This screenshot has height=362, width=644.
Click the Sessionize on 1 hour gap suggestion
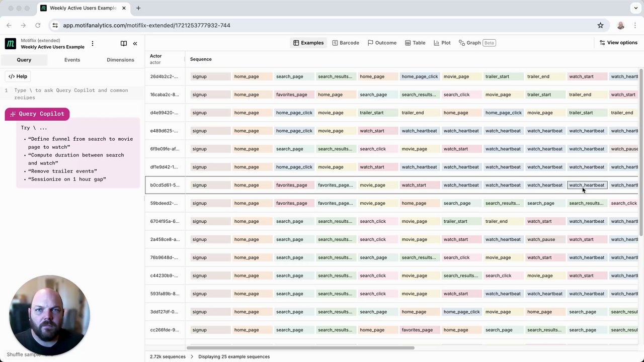coord(67,179)
